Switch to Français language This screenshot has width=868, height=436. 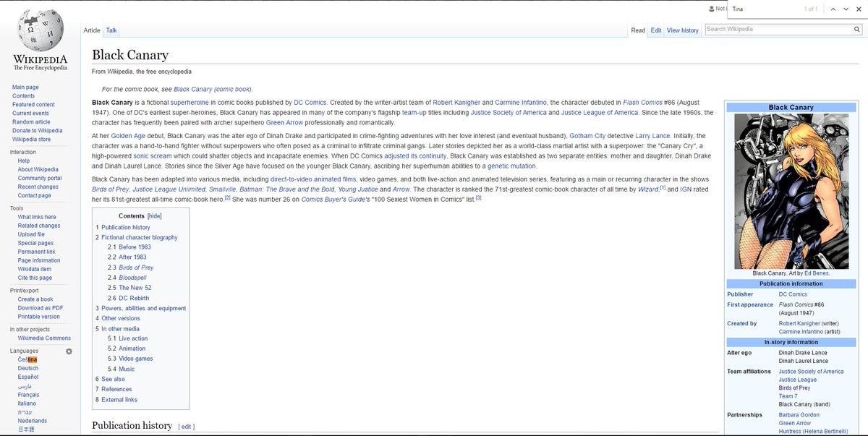pos(28,395)
